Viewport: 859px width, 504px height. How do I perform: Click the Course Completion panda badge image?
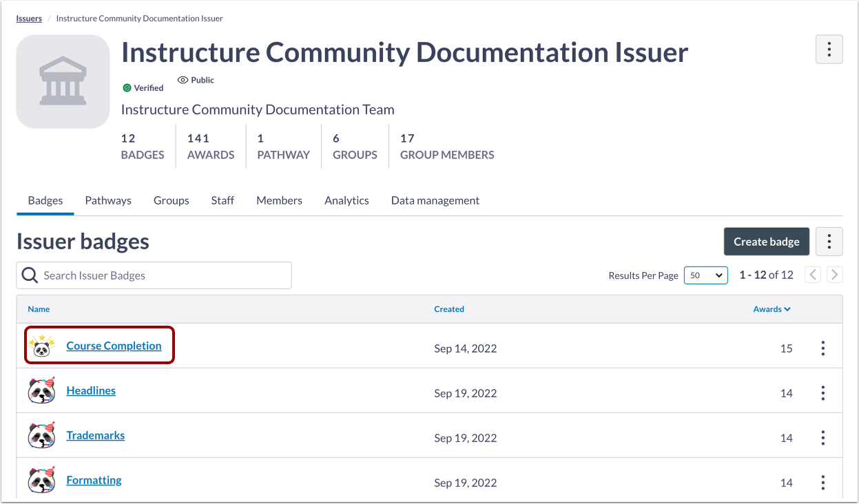42,346
